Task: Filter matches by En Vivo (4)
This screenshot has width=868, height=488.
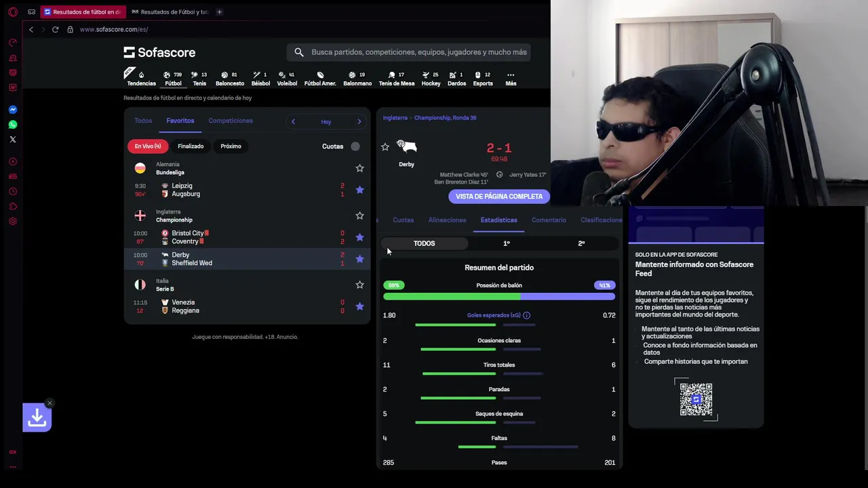Action: click(x=148, y=146)
